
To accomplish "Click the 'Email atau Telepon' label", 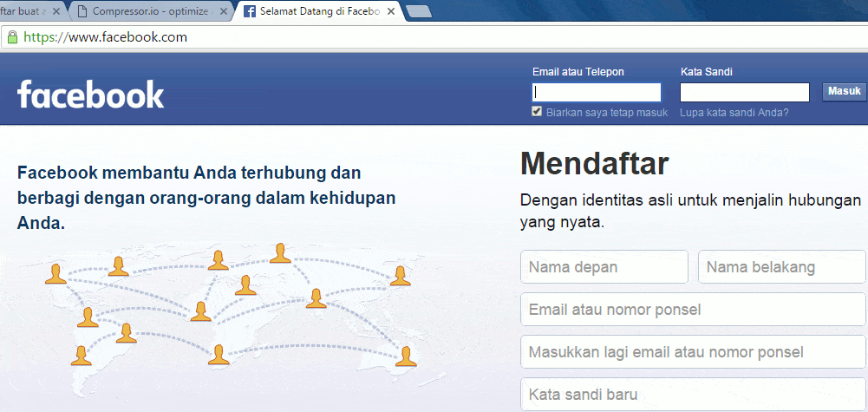I will 578,72.
